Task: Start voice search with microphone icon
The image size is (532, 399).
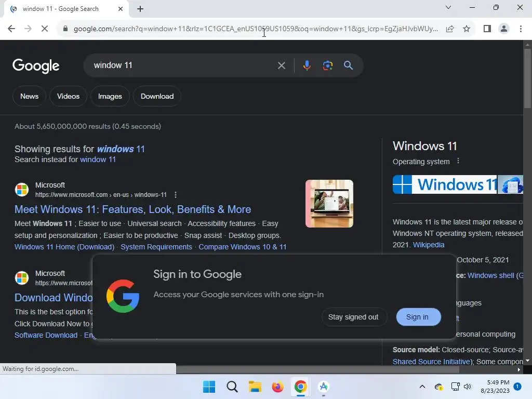Action: [x=307, y=65]
